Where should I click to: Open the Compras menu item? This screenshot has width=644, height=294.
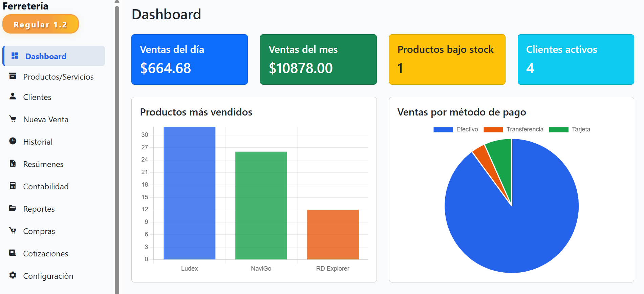39,231
